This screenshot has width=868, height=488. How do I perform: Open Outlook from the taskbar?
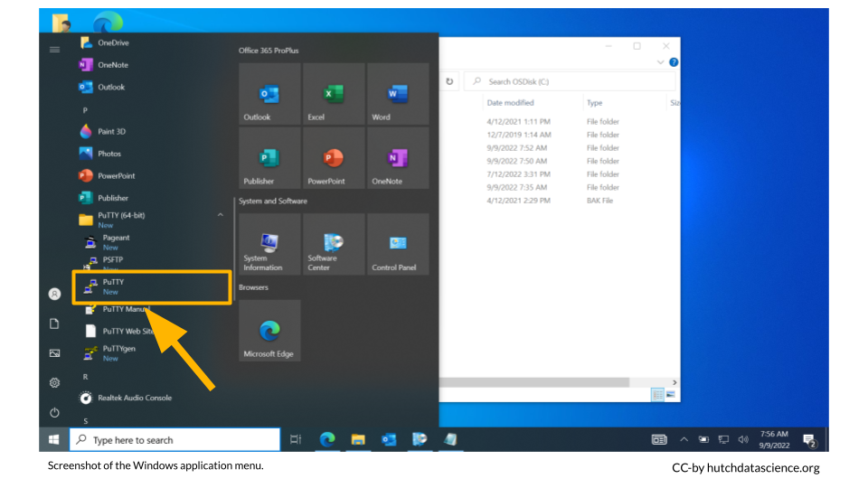389,439
